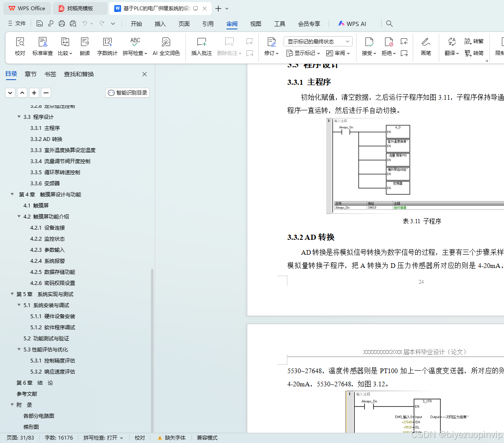Open the 审阅 pane dropdown
This screenshot has width=504, height=443.
tap(338, 53)
